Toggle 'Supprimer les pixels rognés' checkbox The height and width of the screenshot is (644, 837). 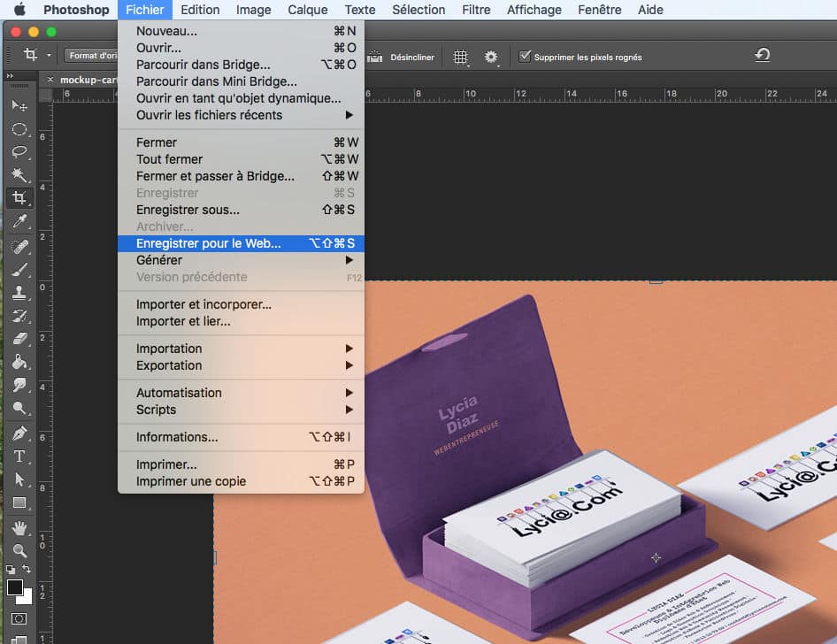tap(525, 57)
